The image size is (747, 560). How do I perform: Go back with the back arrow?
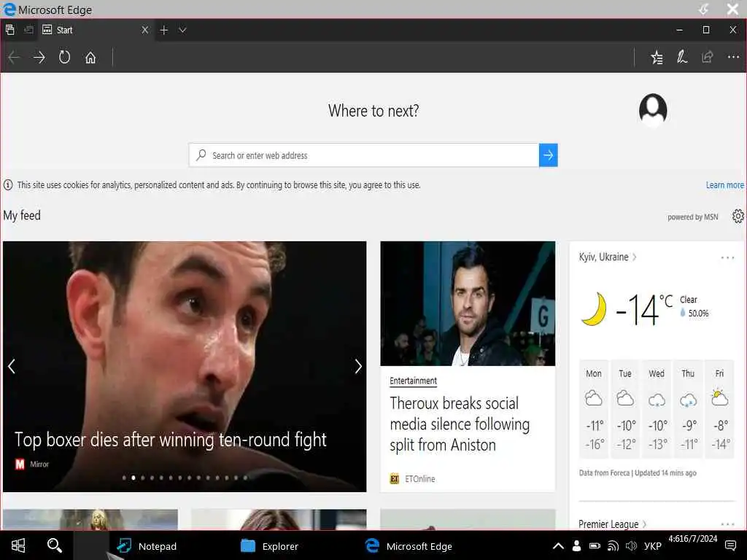pos(14,58)
